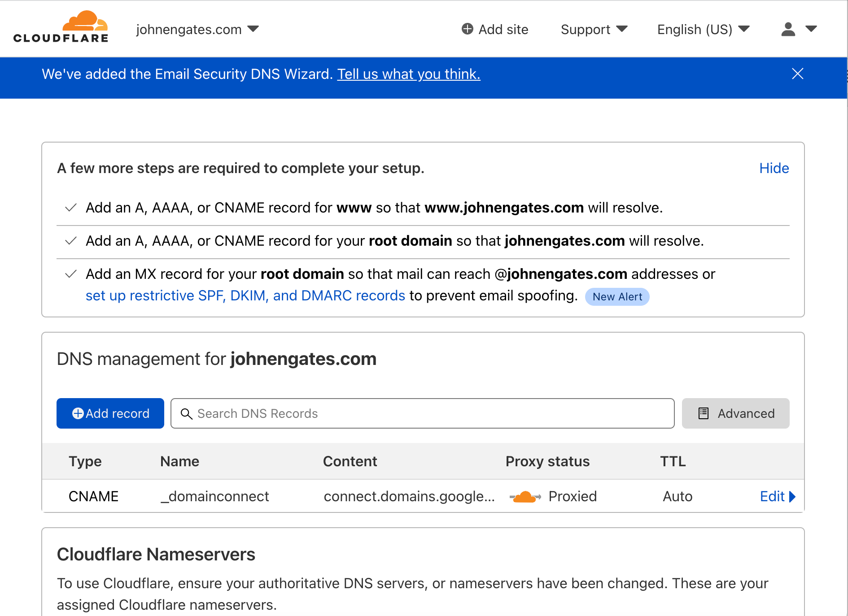848x616 pixels.
Task: Open the johnengates.com site dropdown
Action: (197, 30)
